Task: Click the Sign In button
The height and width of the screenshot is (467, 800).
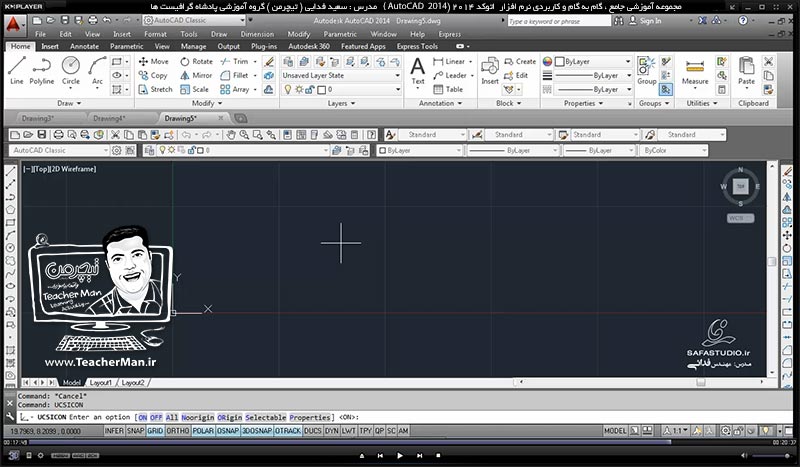Action: click(645, 21)
